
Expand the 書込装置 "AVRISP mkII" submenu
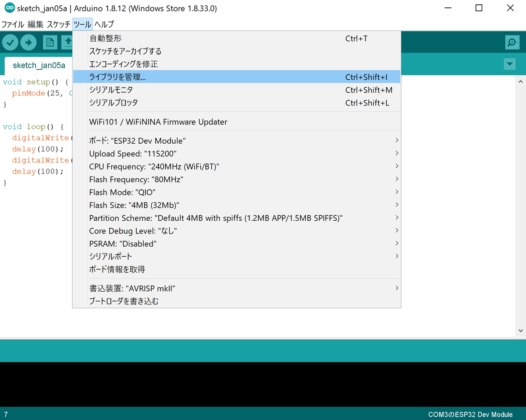click(x=237, y=288)
